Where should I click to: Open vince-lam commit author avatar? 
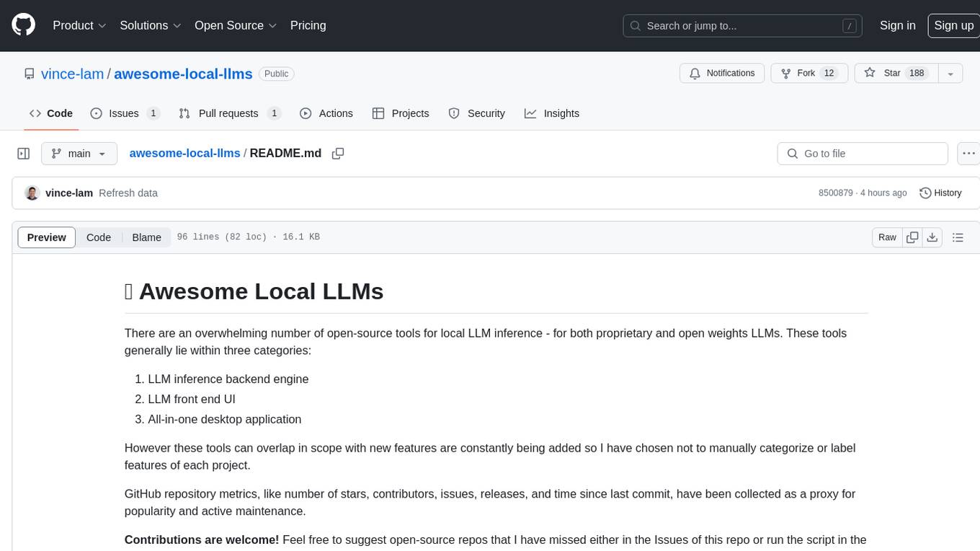[32, 193]
